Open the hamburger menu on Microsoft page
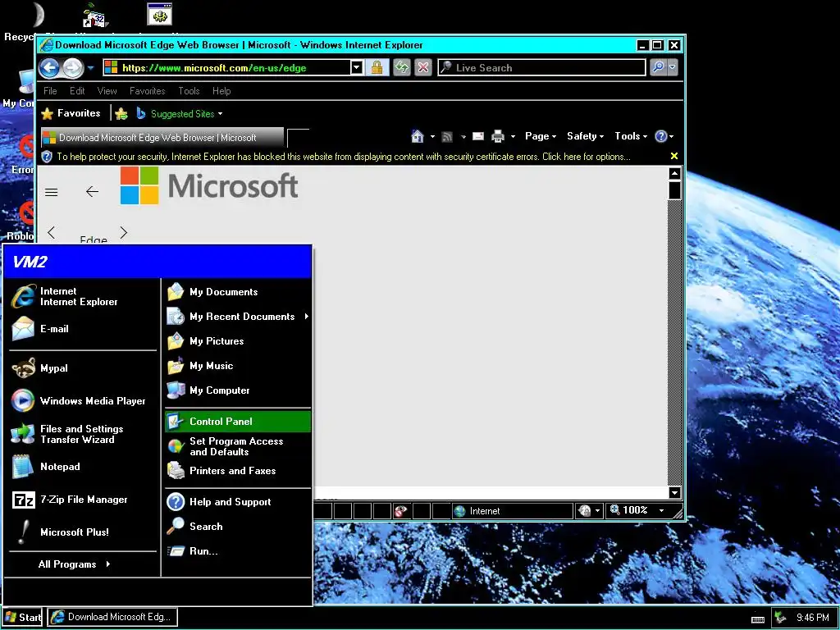 pyautogui.click(x=52, y=192)
